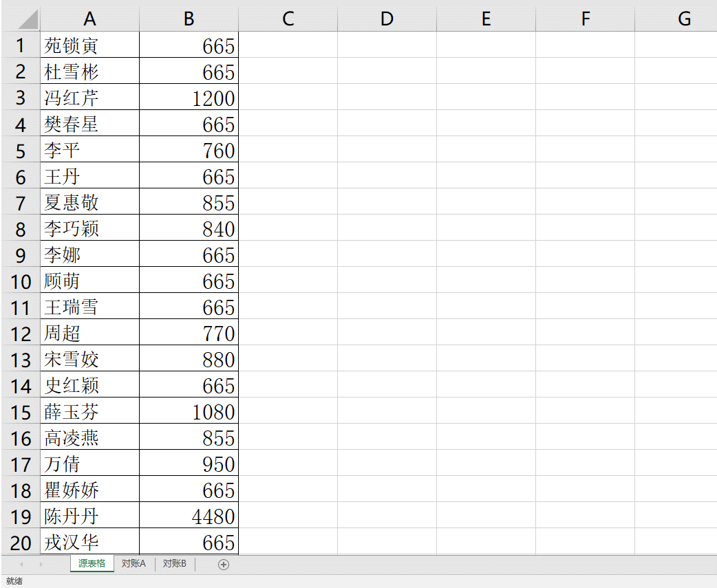
Task: Click cell containing 冯红芹
Action: click(89, 97)
